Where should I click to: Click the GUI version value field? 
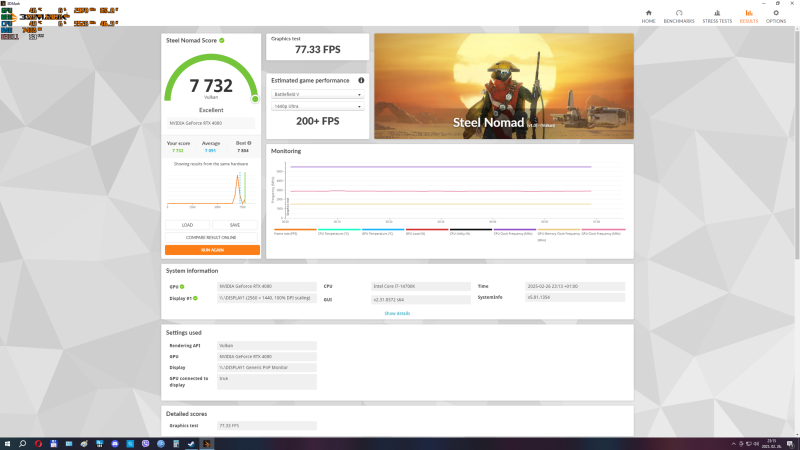click(421, 299)
